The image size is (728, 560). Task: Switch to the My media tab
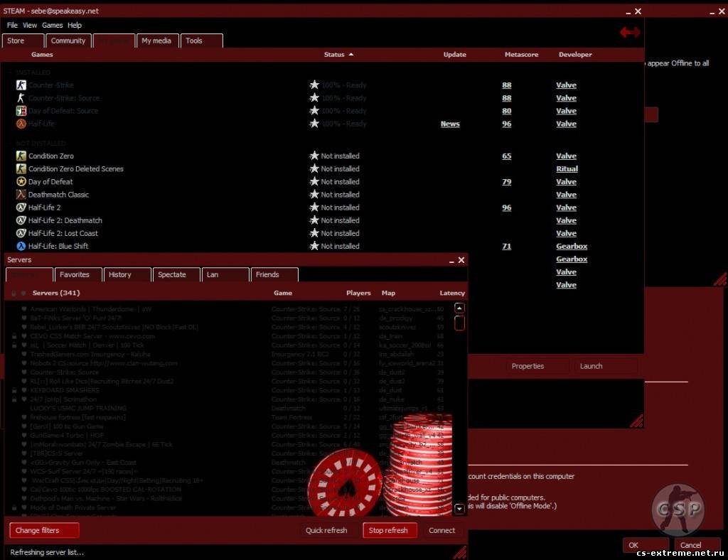[x=157, y=41]
